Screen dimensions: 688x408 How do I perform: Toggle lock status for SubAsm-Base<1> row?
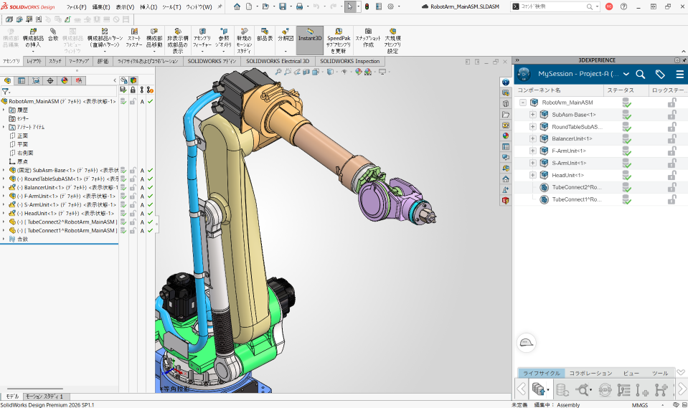[x=672, y=115]
